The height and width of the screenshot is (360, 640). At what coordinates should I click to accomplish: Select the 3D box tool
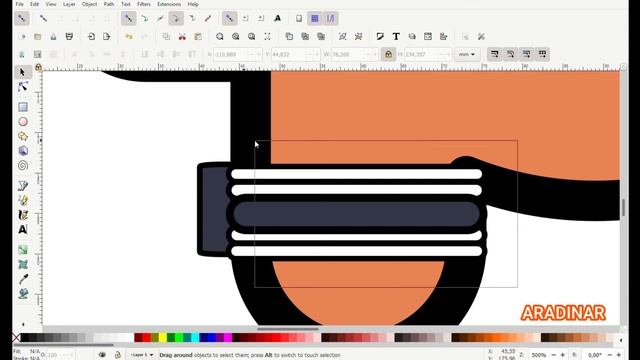coord(23,151)
